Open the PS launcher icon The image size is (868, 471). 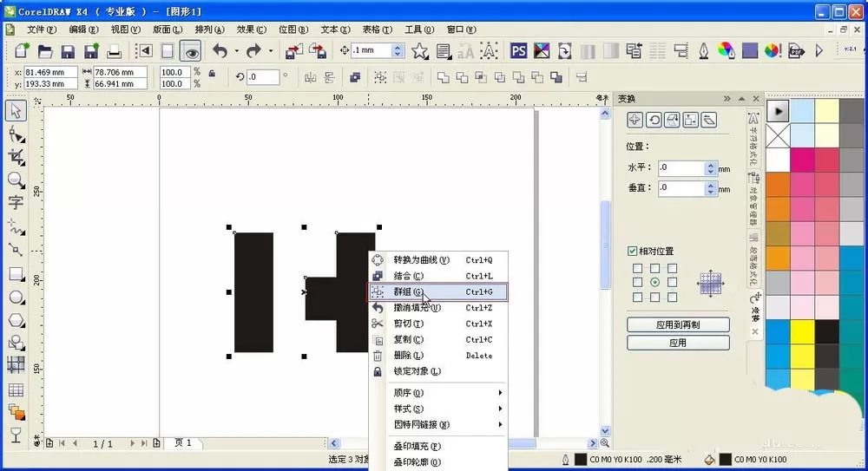click(518, 51)
